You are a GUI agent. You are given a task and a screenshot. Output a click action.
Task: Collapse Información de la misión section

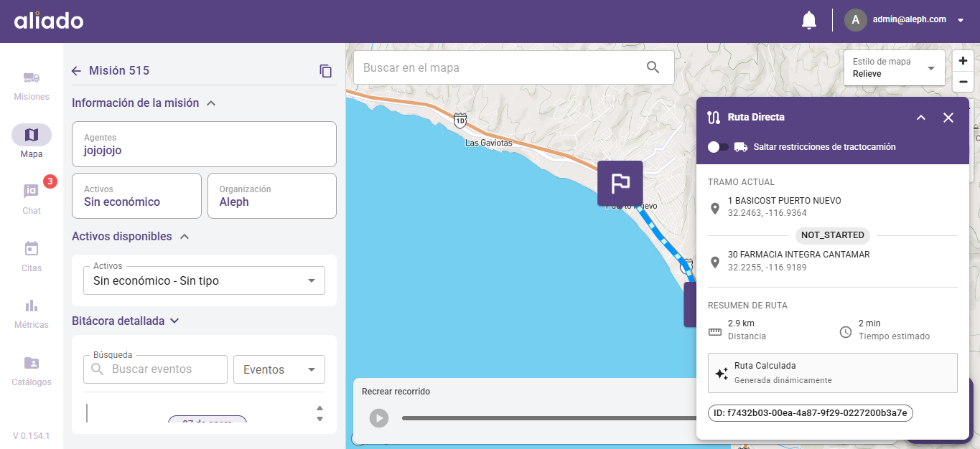point(211,103)
